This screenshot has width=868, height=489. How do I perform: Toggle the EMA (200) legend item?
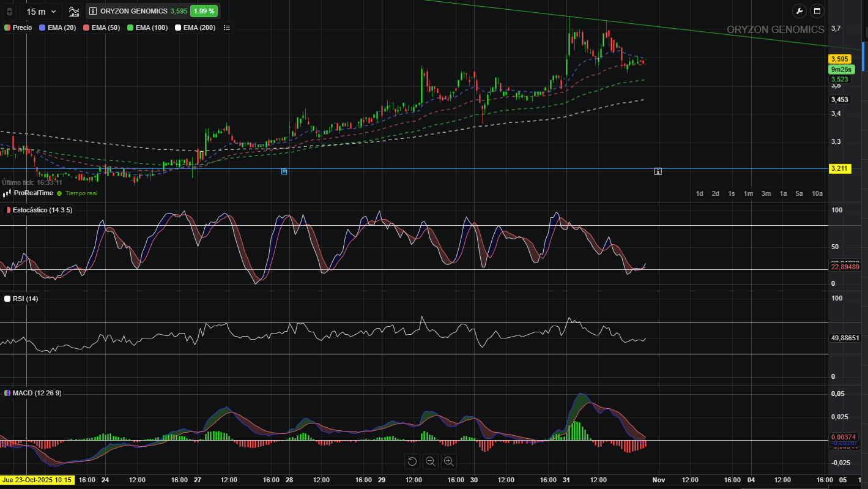(195, 28)
